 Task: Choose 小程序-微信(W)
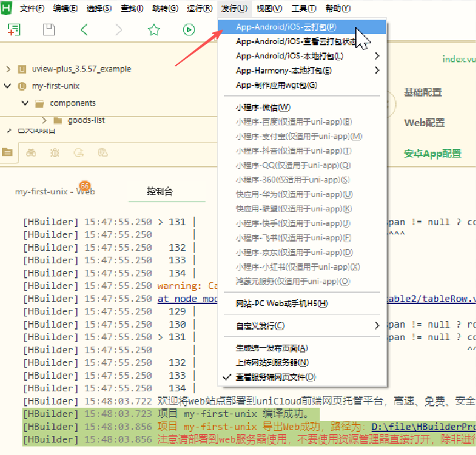click(x=302, y=107)
